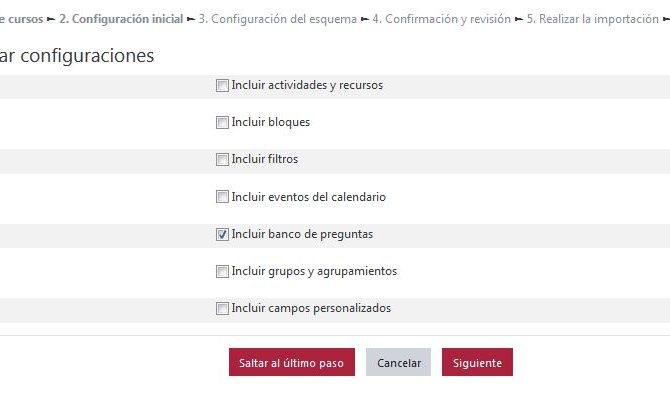Enable Incluir actividades y recursos checkbox
This screenshot has height=398, width=670.
[222, 85]
